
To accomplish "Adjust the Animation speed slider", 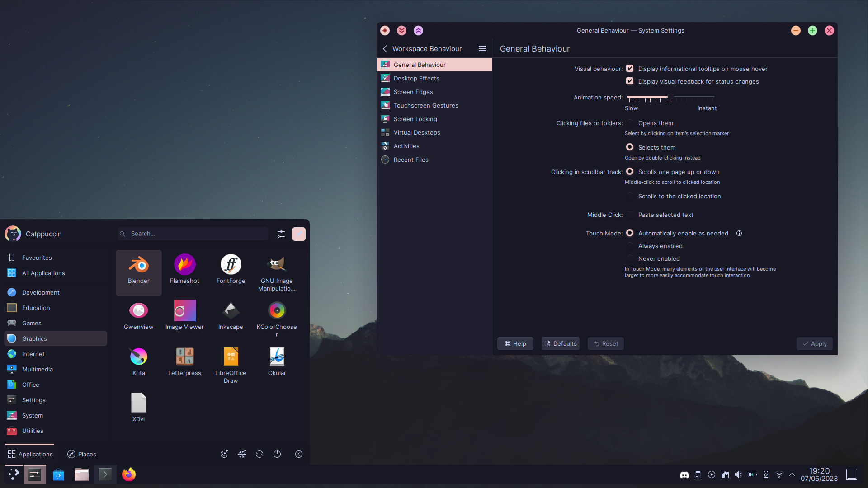I will tap(671, 97).
